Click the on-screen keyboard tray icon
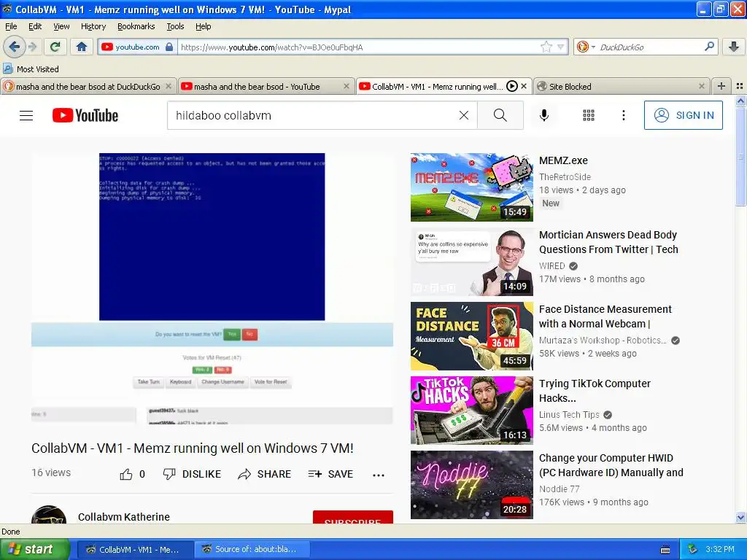The image size is (747, 560). tap(665, 550)
